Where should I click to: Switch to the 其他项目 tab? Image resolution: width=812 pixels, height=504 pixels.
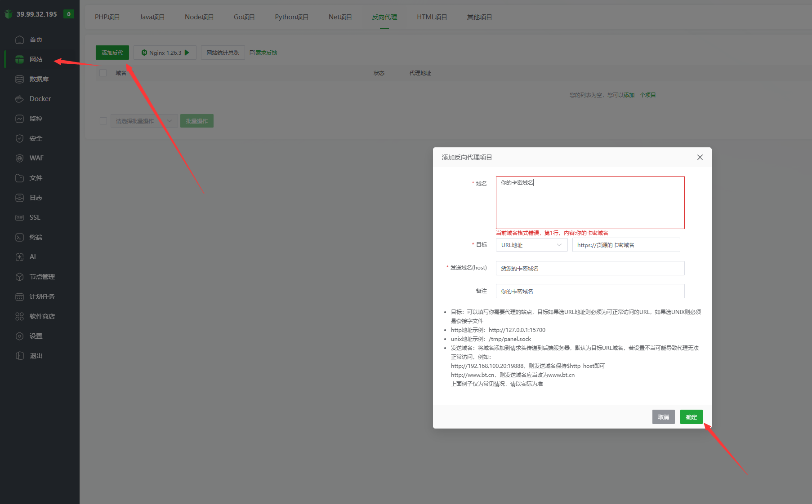point(479,17)
